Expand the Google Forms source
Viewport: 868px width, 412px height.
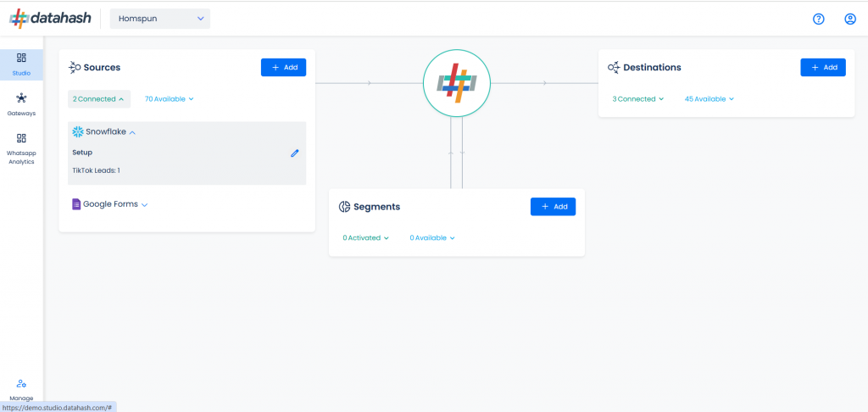(110, 203)
